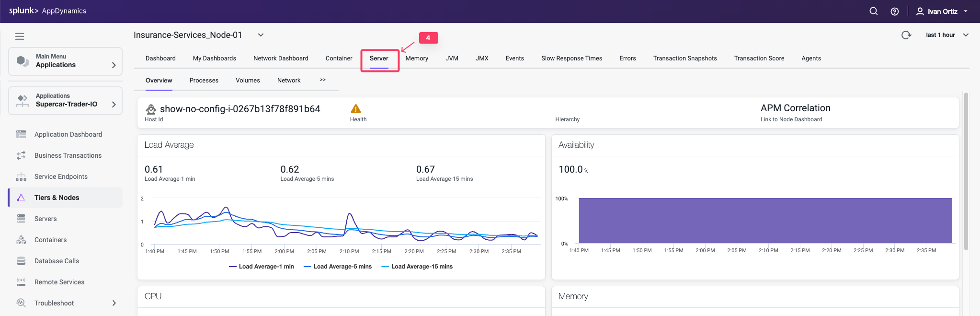The width and height of the screenshot is (980, 316).
Task: Toggle Load Average-15 mins legend entry
Action: (417, 267)
